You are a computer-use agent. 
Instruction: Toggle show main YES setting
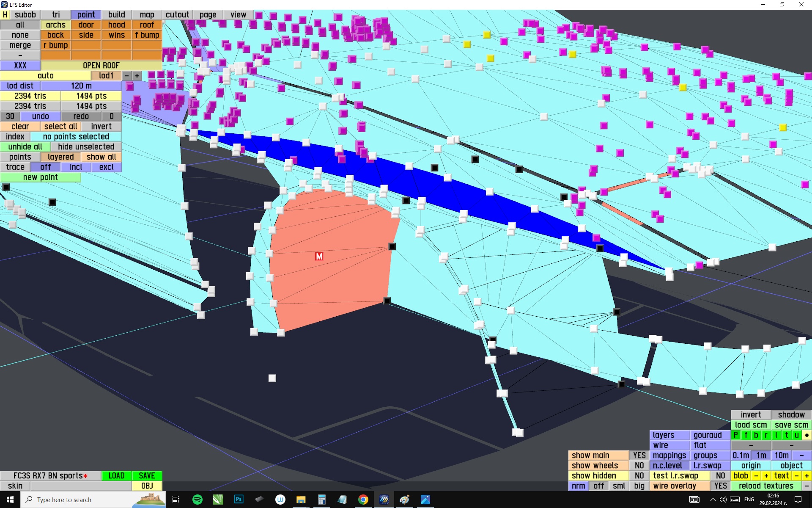[x=639, y=456]
